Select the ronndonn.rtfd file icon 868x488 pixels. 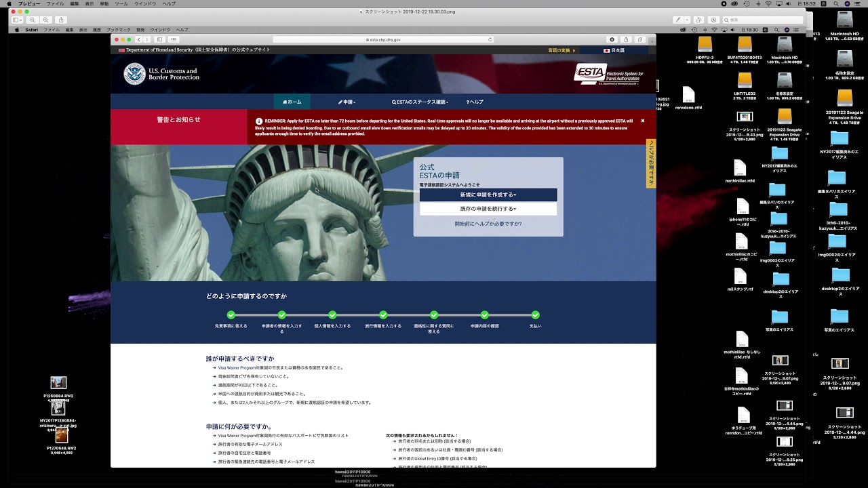click(x=688, y=94)
